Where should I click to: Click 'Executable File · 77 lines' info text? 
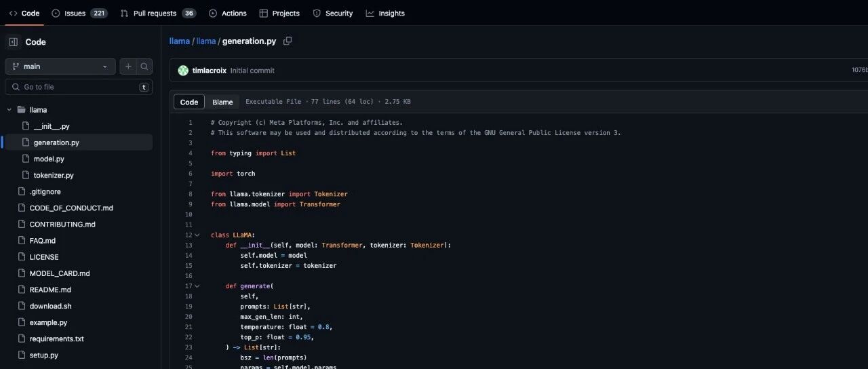(x=328, y=102)
